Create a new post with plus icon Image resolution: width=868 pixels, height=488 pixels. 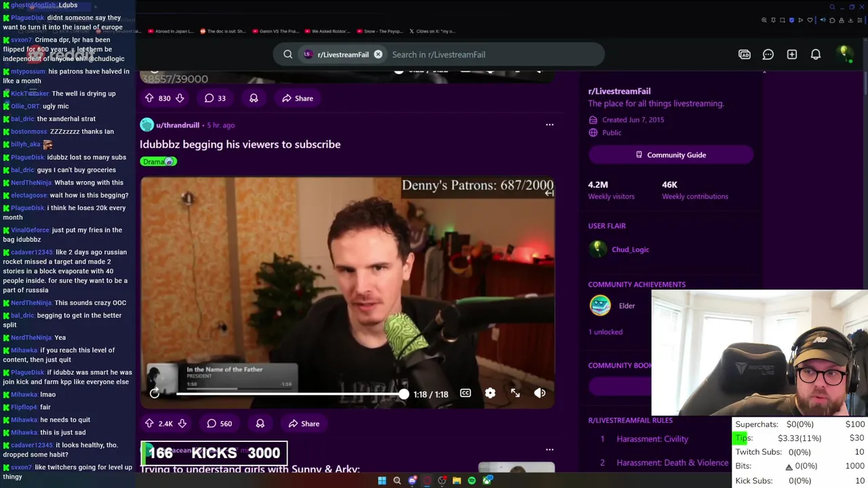point(792,54)
